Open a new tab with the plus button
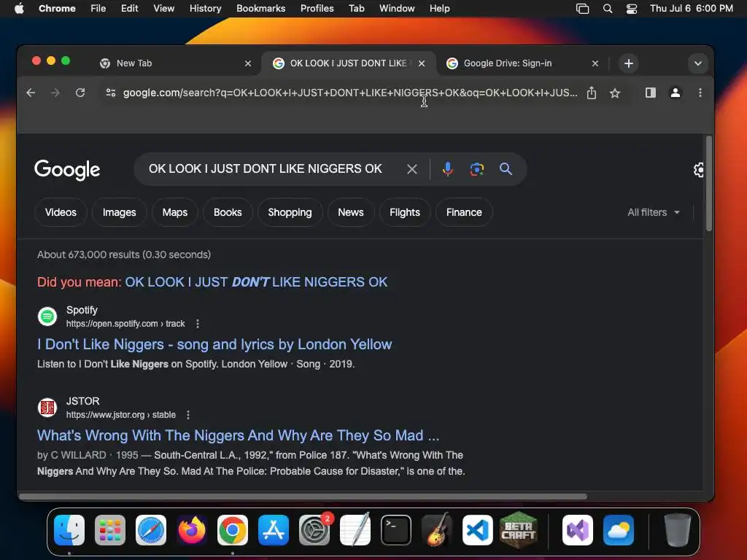This screenshot has height=560, width=747. (x=628, y=63)
